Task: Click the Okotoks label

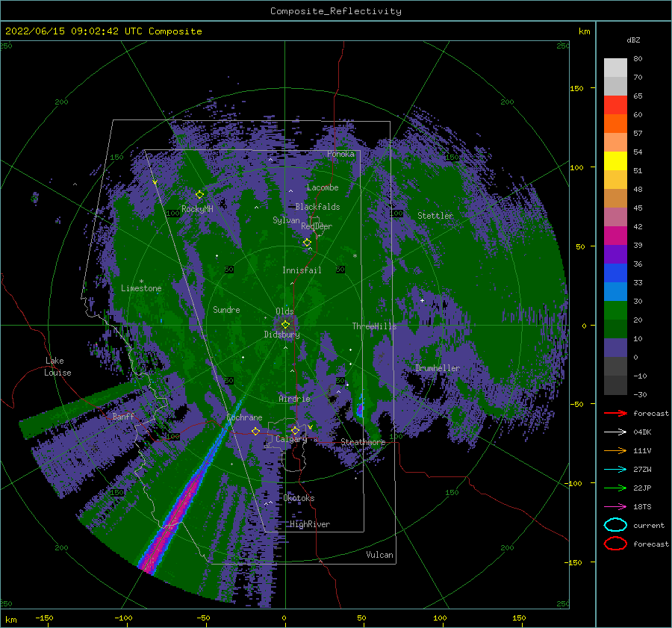Action: click(x=299, y=498)
